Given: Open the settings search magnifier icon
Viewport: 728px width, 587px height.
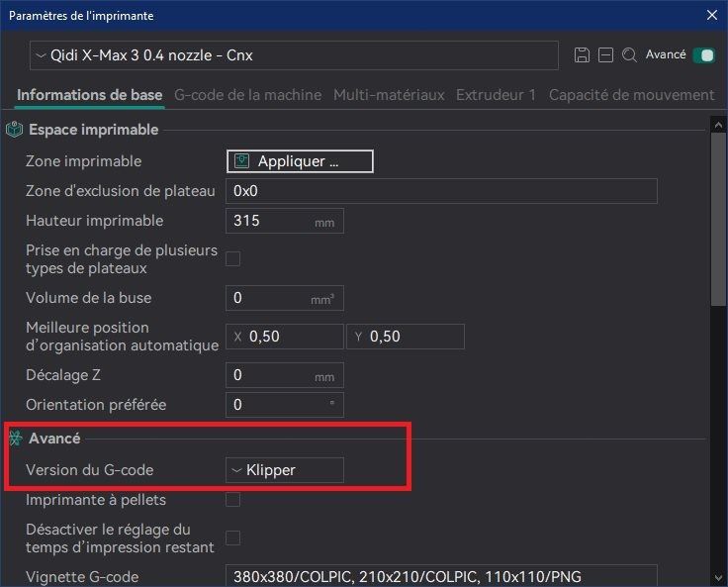Looking at the screenshot, I should [629, 54].
